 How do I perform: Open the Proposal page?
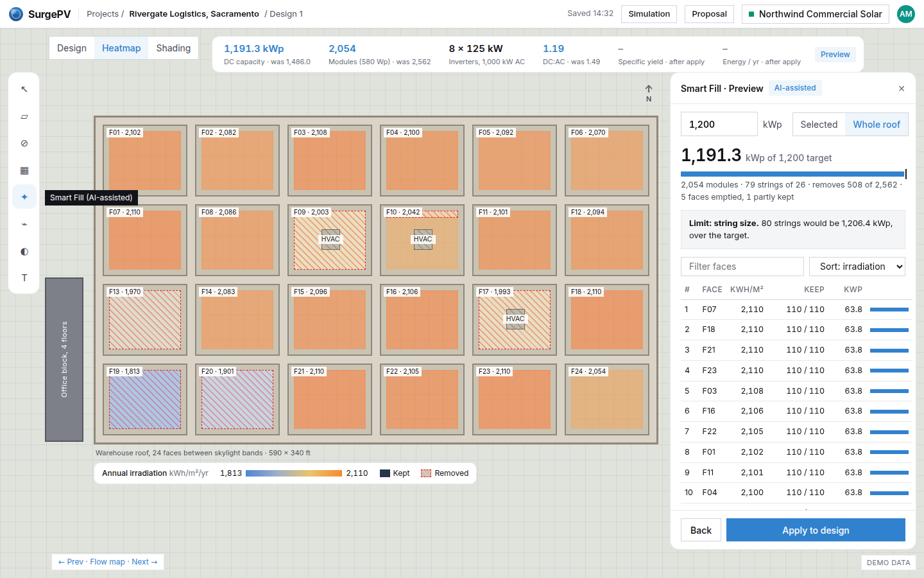pyautogui.click(x=709, y=14)
